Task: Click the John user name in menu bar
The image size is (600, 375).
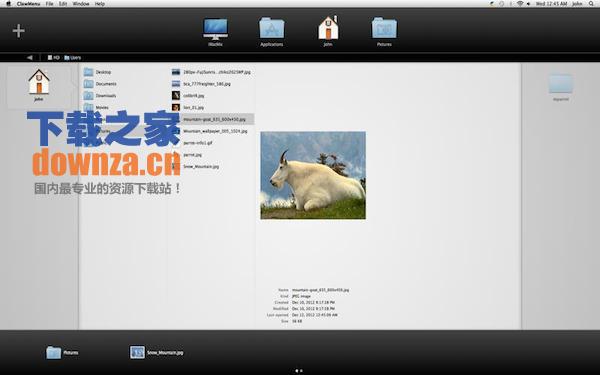Action: 577,3
